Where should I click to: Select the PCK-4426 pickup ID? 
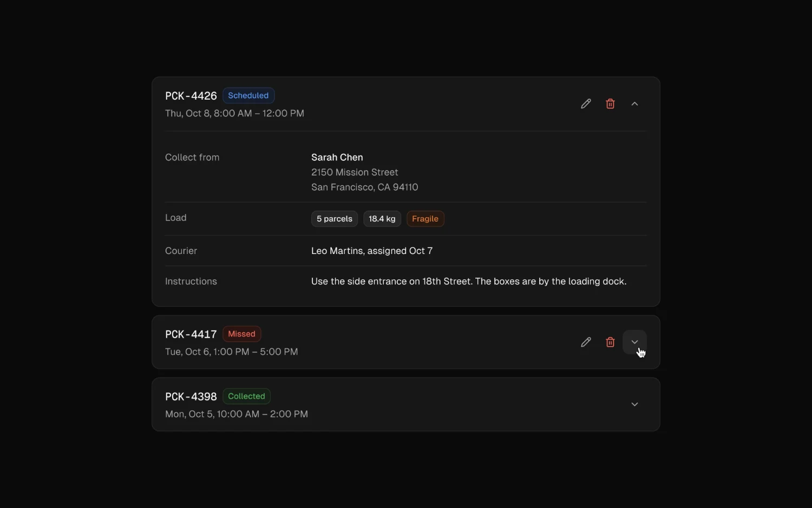[191, 96]
